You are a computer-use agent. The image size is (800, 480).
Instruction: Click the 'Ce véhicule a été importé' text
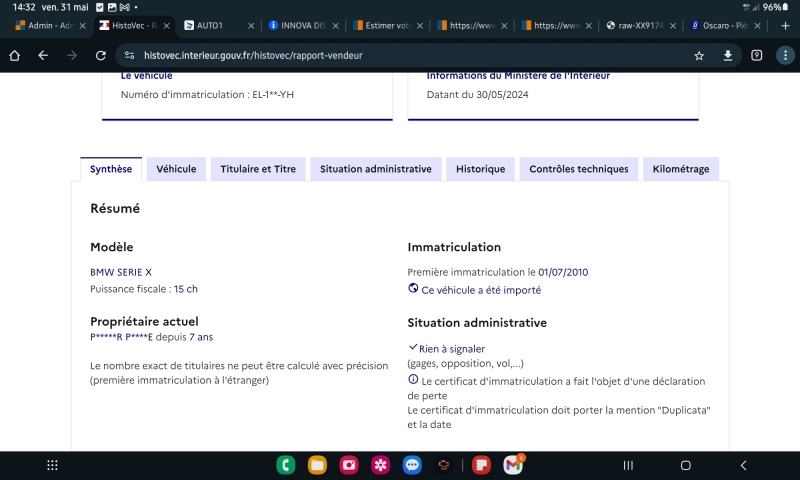tap(481, 290)
